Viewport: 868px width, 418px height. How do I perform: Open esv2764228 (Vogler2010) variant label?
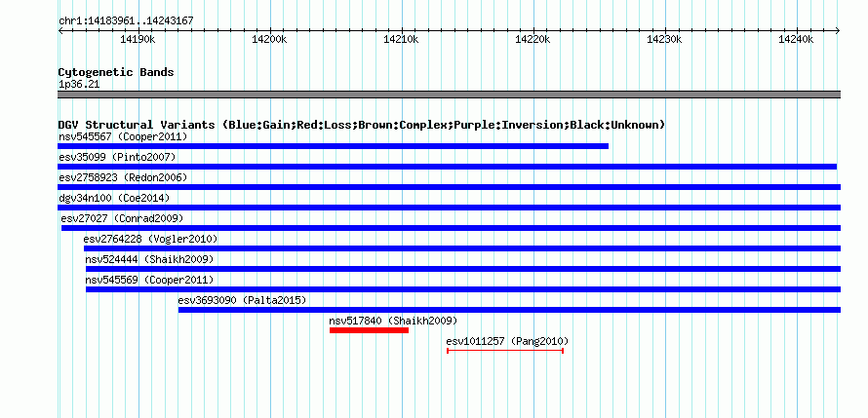(x=150, y=239)
